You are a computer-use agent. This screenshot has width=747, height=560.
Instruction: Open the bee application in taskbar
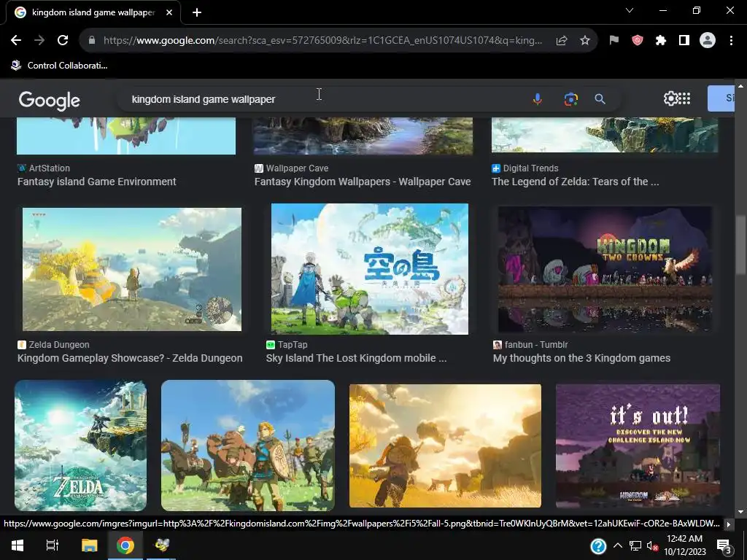[x=161, y=545]
